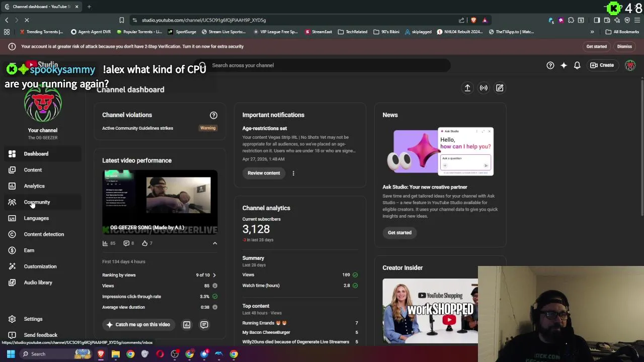
Task: Open the notification three-dot options menu
Action: click(x=293, y=173)
